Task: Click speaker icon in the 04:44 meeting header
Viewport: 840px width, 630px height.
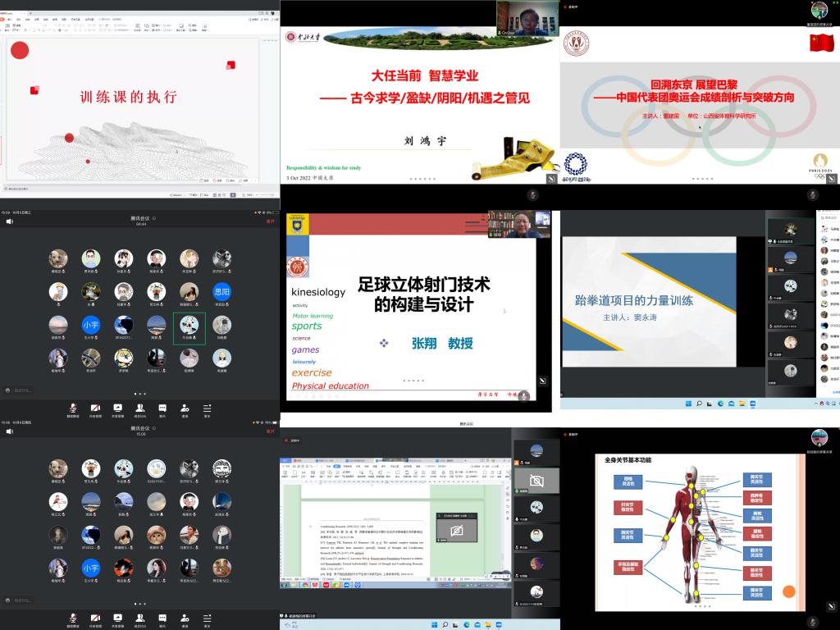Action: [10, 222]
